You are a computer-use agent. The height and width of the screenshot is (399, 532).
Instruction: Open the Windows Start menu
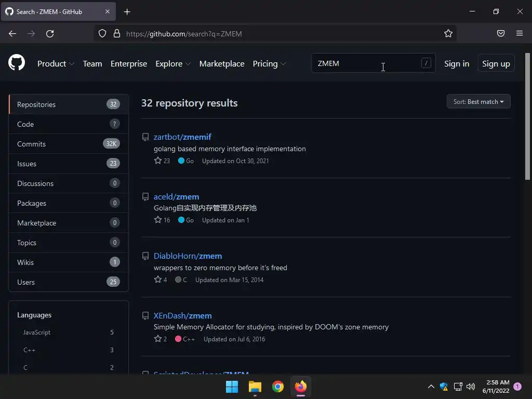click(x=232, y=387)
